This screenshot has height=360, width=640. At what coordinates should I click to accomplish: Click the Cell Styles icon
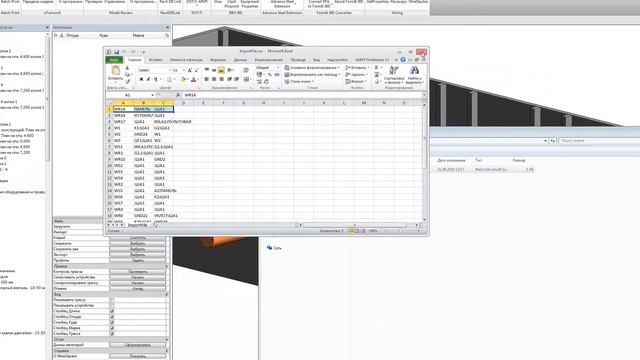coord(287,82)
